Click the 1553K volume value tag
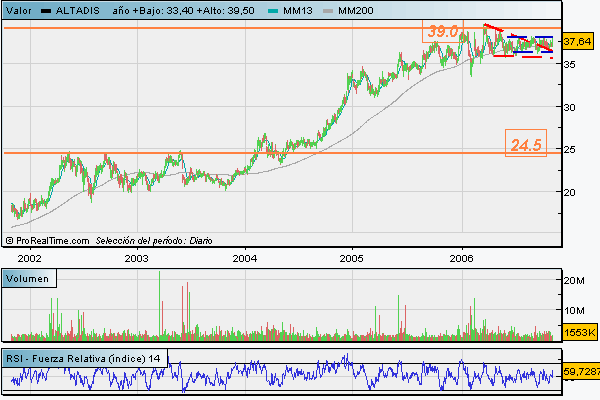Viewport: 600px width, 400px height. (580, 332)
